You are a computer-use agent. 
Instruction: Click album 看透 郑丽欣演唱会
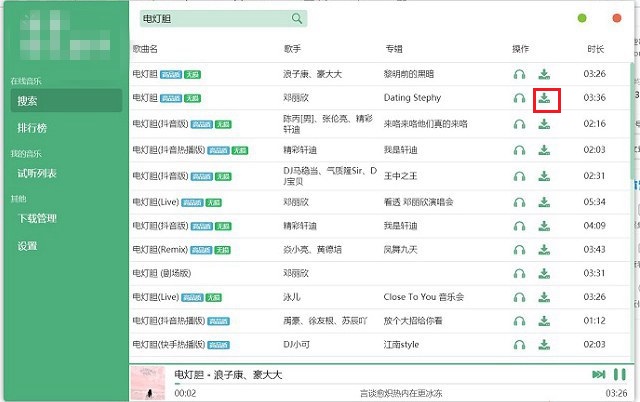tap(418, 202)
